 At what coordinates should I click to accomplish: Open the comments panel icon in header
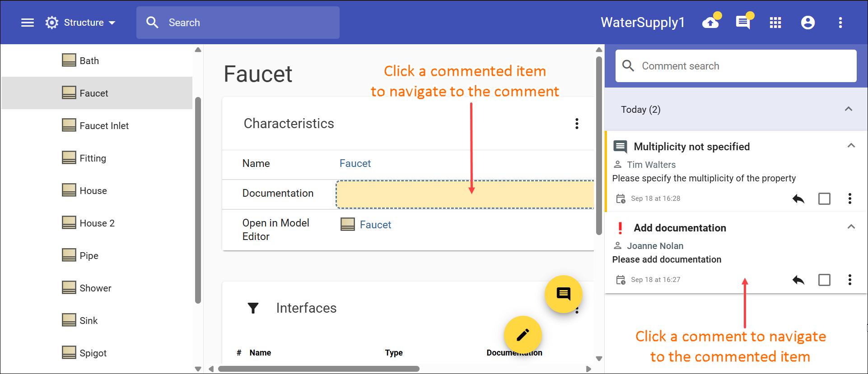coord(743,23)
